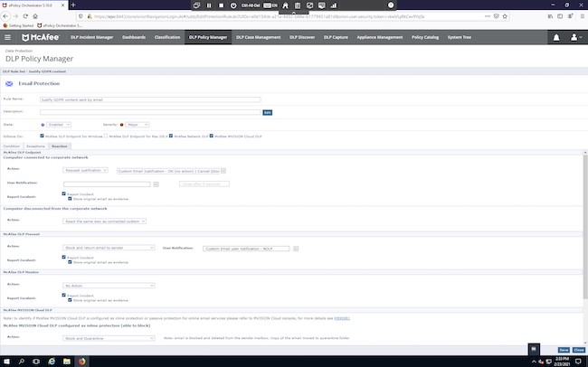The width and height of the screenshot is (588, 367).
Task: Open the Block and return email action dropdown
Action: 109,248
